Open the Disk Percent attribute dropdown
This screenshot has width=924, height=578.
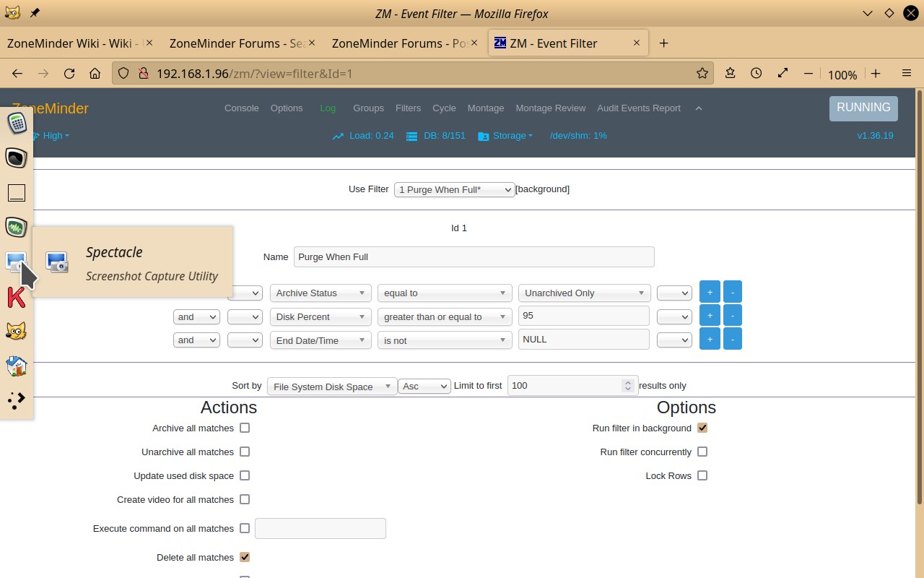321,316
